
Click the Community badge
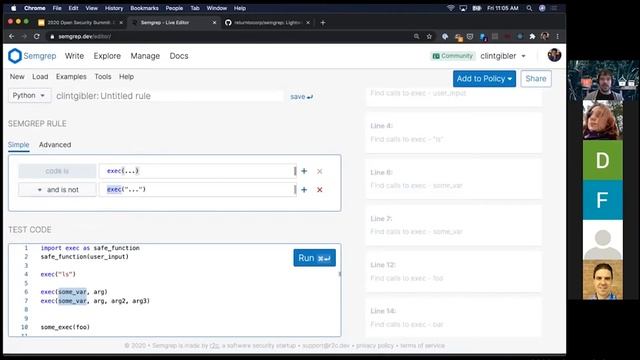pos(453,56)
